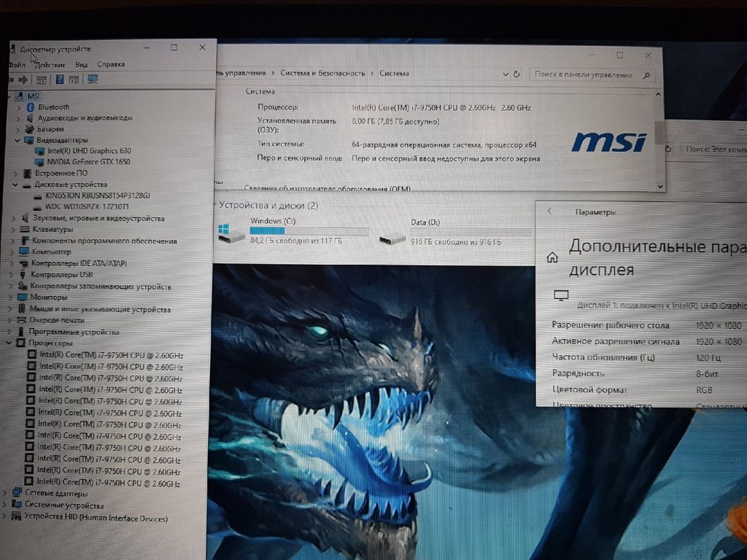Select Компоненты программного обеспечения row
This screenshot has width=747, height=560.
[x=104, y=241]
